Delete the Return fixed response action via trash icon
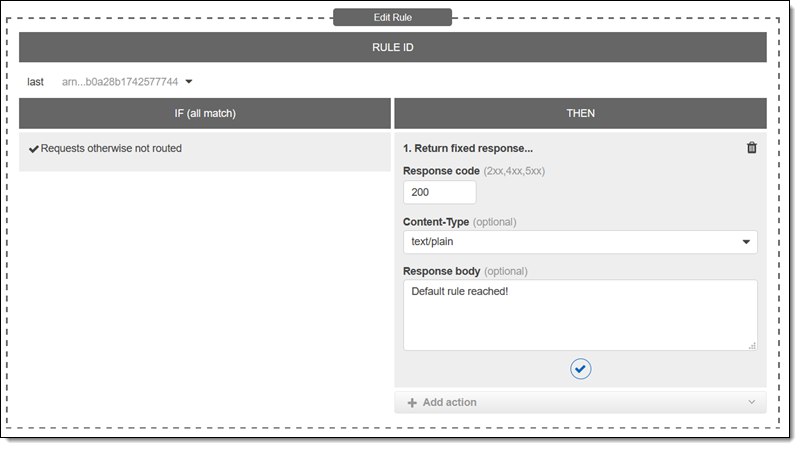 [x=752, y=148]
